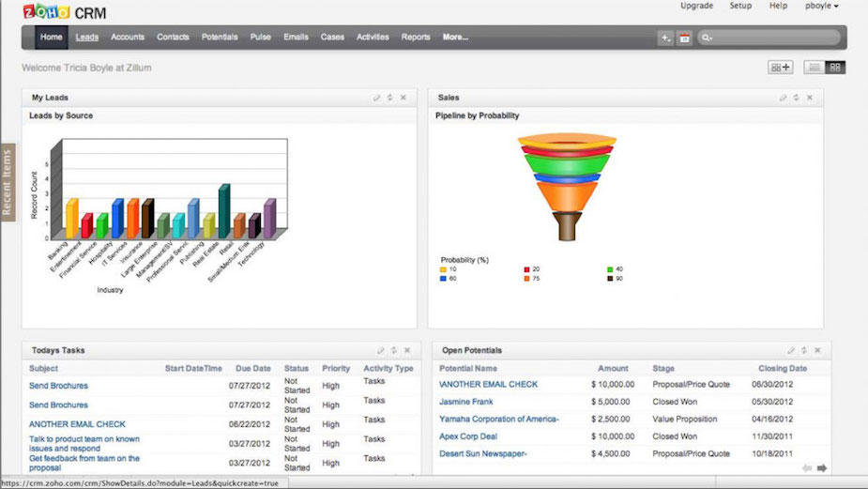
Task: Open the Jasmine Frank potential link
Action: pyautogui.click(x=467, y=402)
